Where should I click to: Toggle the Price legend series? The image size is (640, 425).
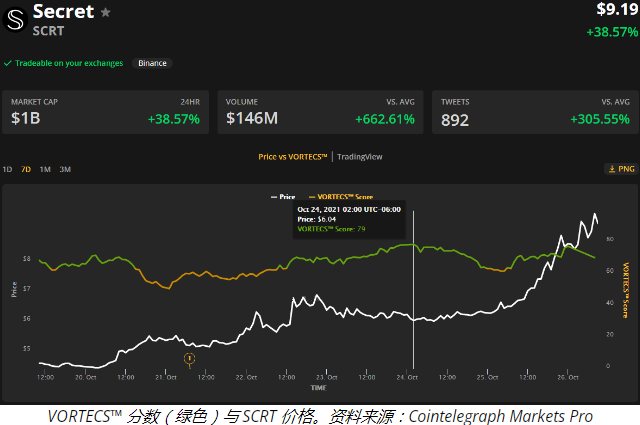[283, 197]
